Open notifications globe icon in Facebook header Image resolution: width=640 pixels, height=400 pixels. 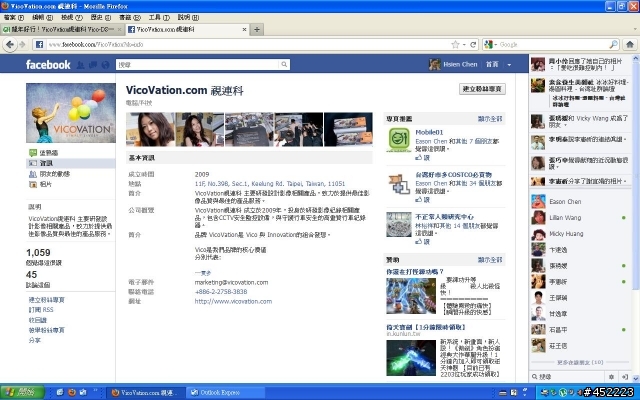105,64
